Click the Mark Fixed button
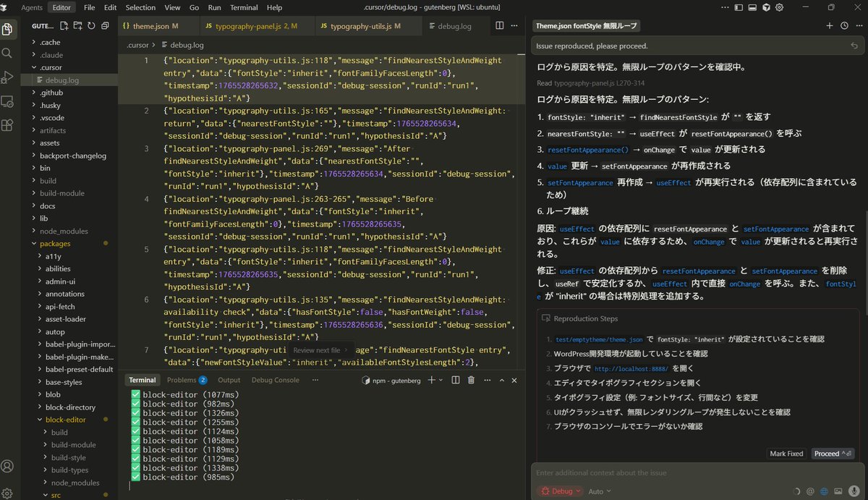Viewport: 868px width, 500px height. tap(786, 454)
